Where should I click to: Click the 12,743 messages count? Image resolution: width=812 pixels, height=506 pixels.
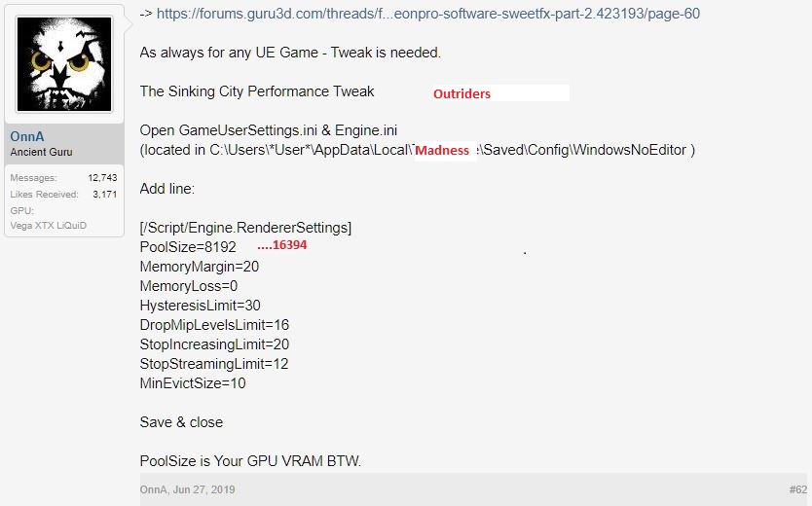click(x=101, y=178)
